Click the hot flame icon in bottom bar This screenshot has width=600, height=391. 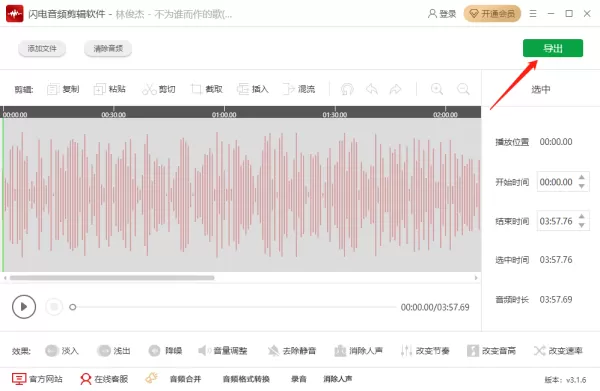151,378
